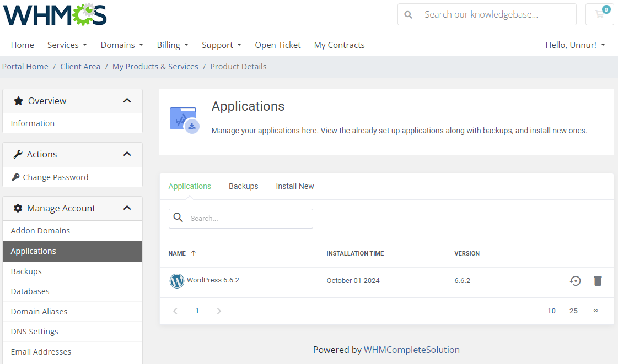Open the Services dropdown menu
The width and height of the screenshot is (618, 364).
click(x=67, y=45)
